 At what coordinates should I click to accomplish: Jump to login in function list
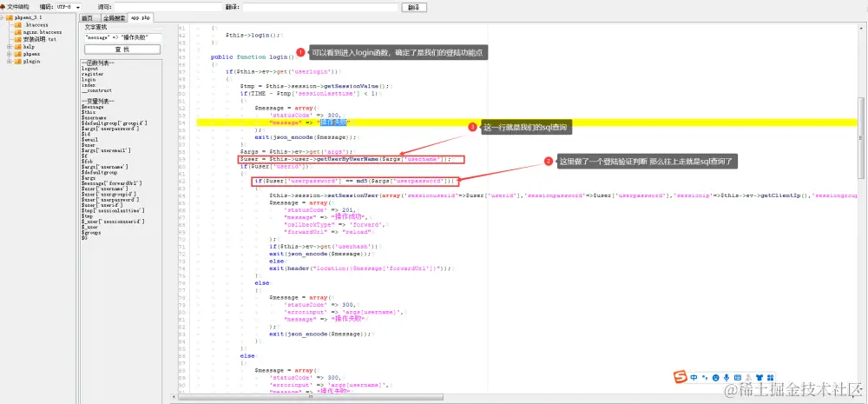point(88,79)
